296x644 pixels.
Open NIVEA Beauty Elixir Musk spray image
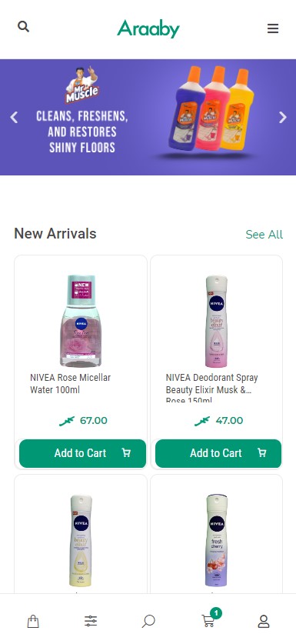point(216,321)
